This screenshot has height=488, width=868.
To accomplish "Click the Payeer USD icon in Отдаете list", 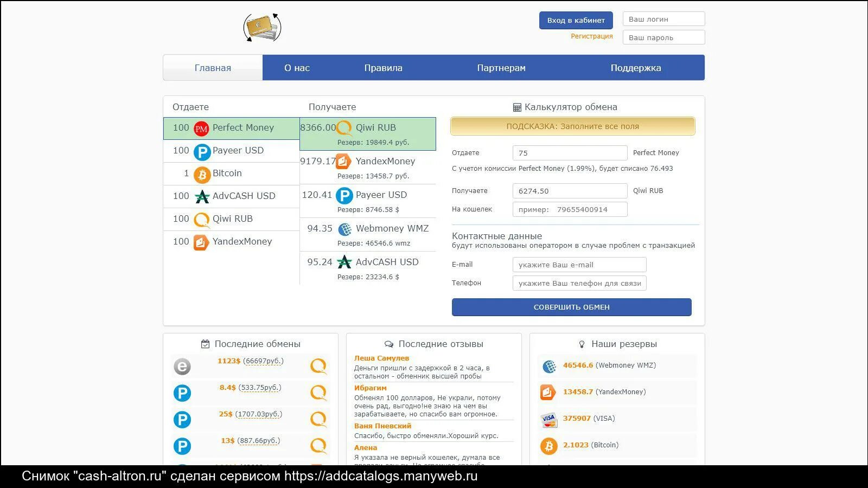I will [202, 152].
